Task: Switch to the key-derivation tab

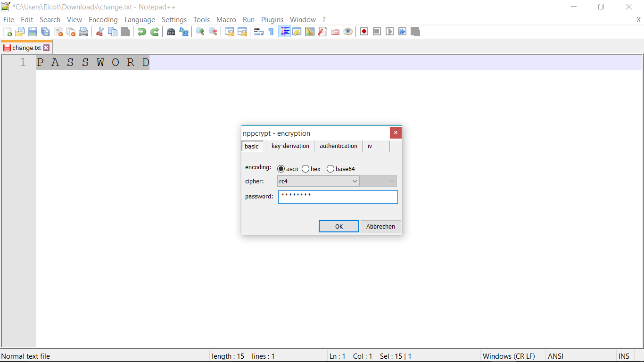Action: tap(290, 146)
